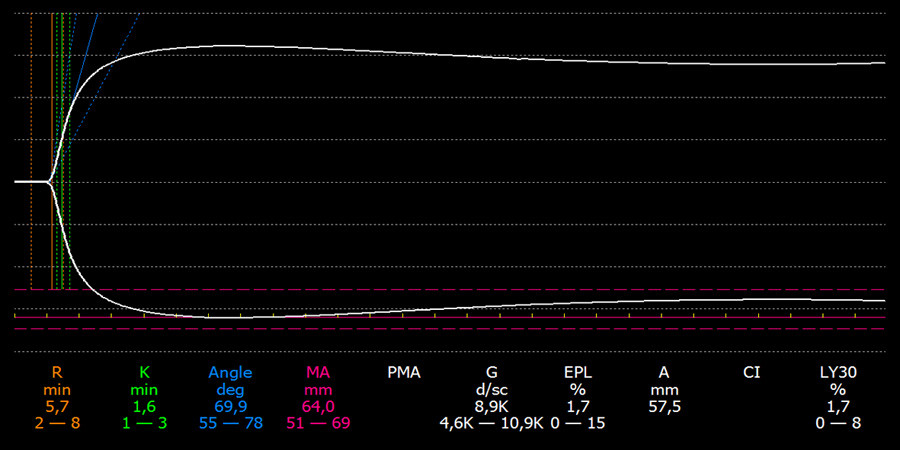Click the LY30 reference range 0 — 8
The image size is (900, 450).
(x=837, y=423)
